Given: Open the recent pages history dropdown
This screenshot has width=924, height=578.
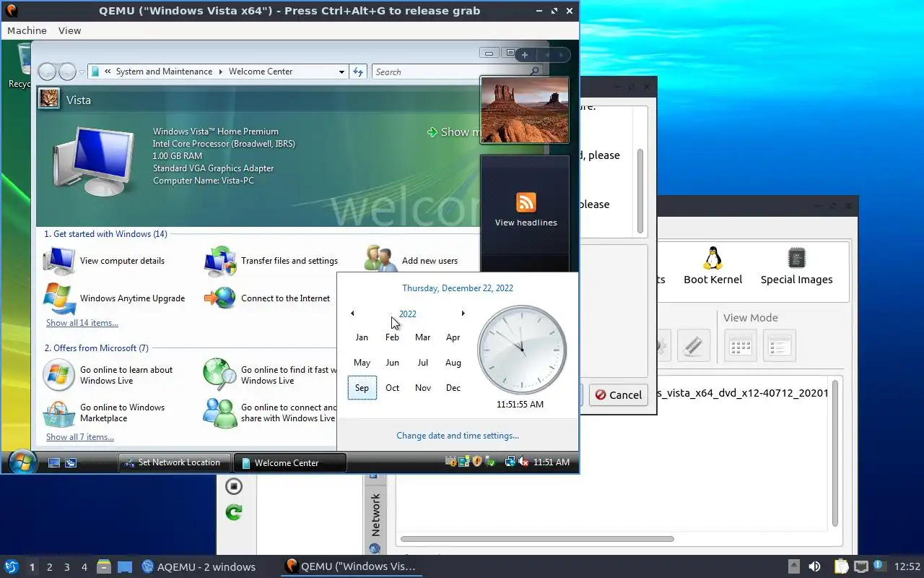Looking at the screenshot, I should (82, 72).
